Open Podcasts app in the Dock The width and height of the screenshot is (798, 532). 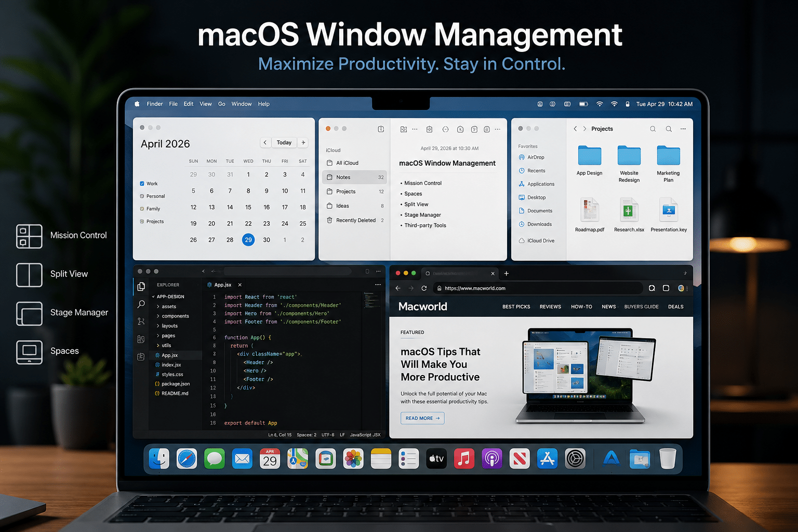[x=492, y=459]
